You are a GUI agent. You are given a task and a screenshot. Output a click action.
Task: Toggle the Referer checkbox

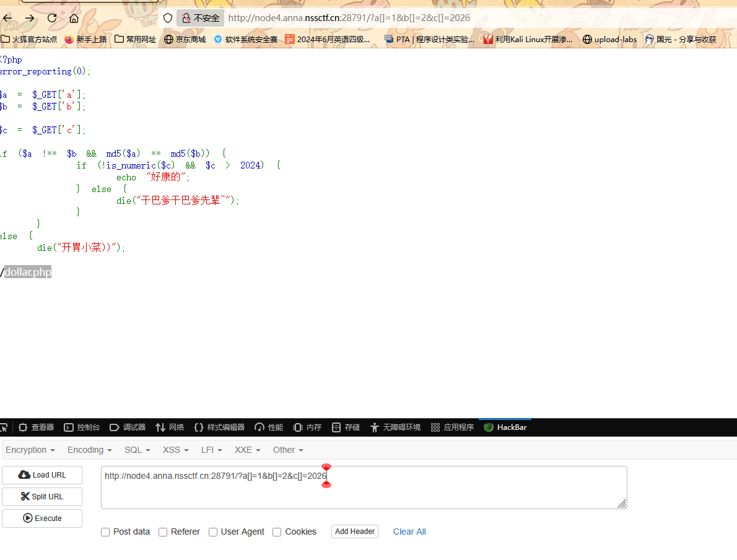163,532
